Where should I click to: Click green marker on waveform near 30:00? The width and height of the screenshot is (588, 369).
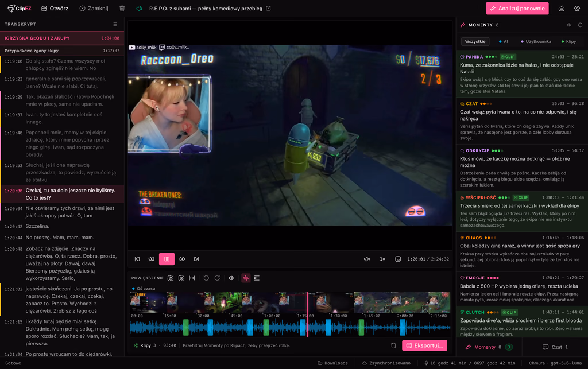coord(185,328)
